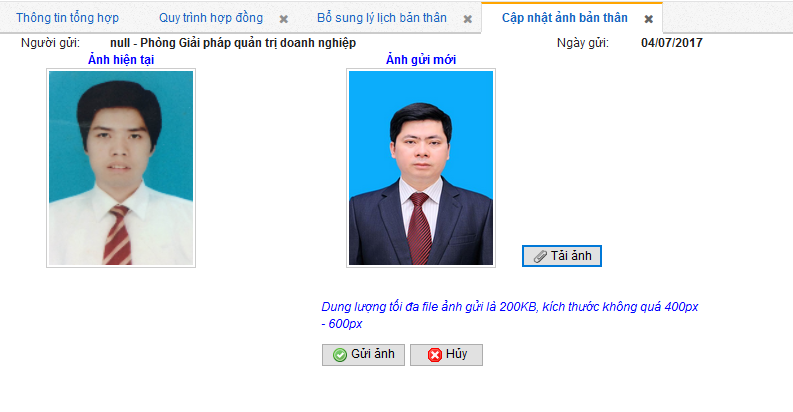
Task: Close the Quy trình hợp đồng tab
Action: click(x=284, y=19)
